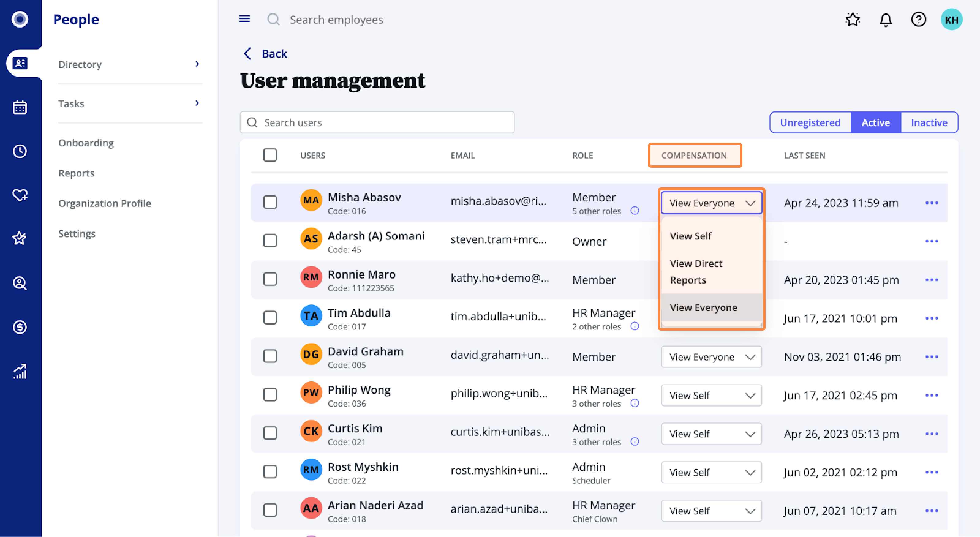Screen dimensions: 980x537
Task: Click the COMPENSATION column header
Action: [x=694, y=155]
